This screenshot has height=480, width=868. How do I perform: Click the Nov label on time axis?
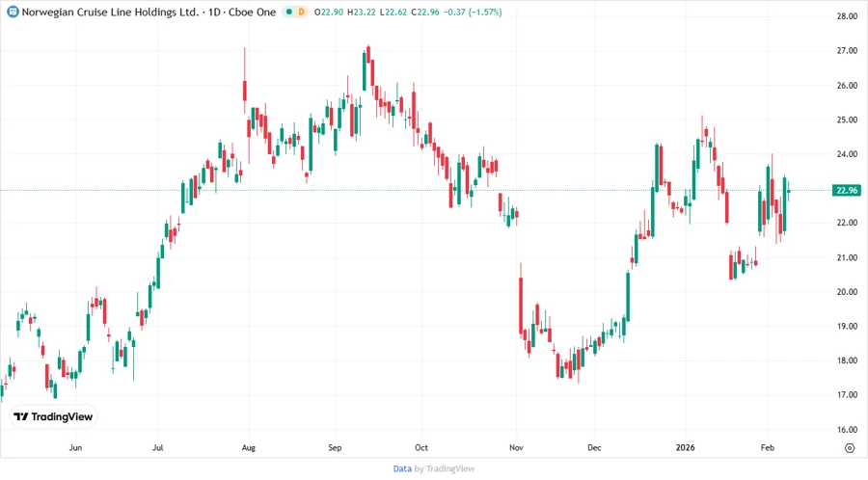click(x=516, y=447)
